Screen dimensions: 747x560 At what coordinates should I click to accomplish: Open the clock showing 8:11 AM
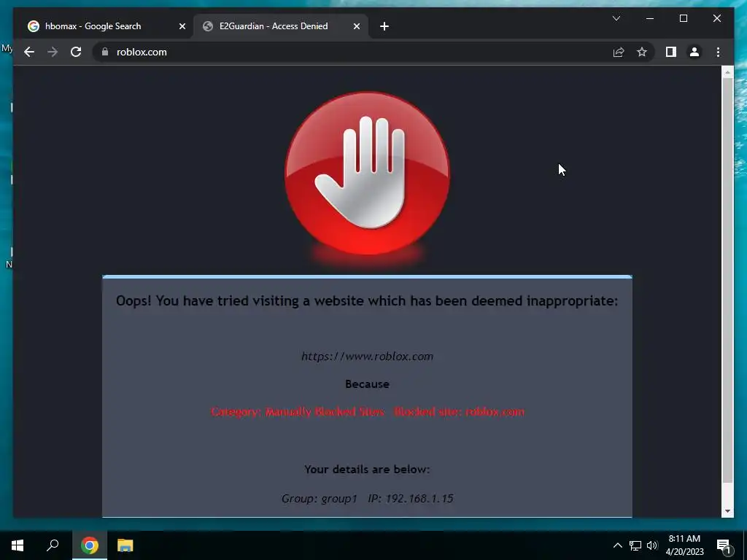684,545
